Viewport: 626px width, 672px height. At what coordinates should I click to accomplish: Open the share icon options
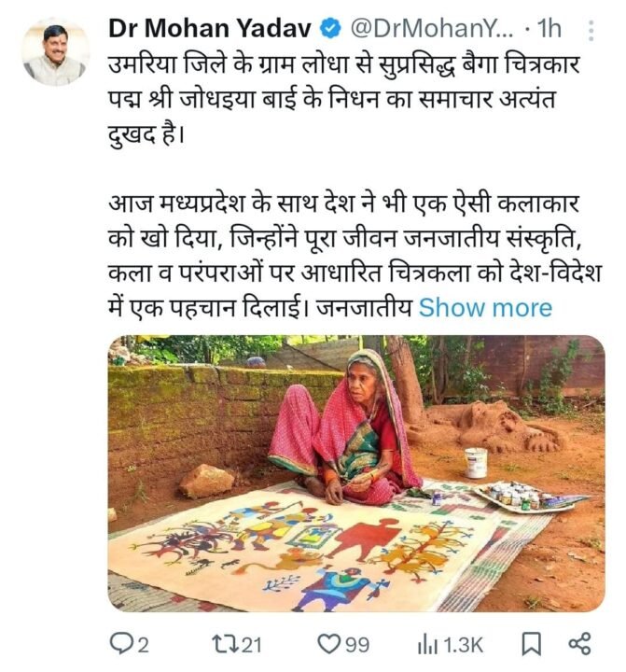click(578, 644)
